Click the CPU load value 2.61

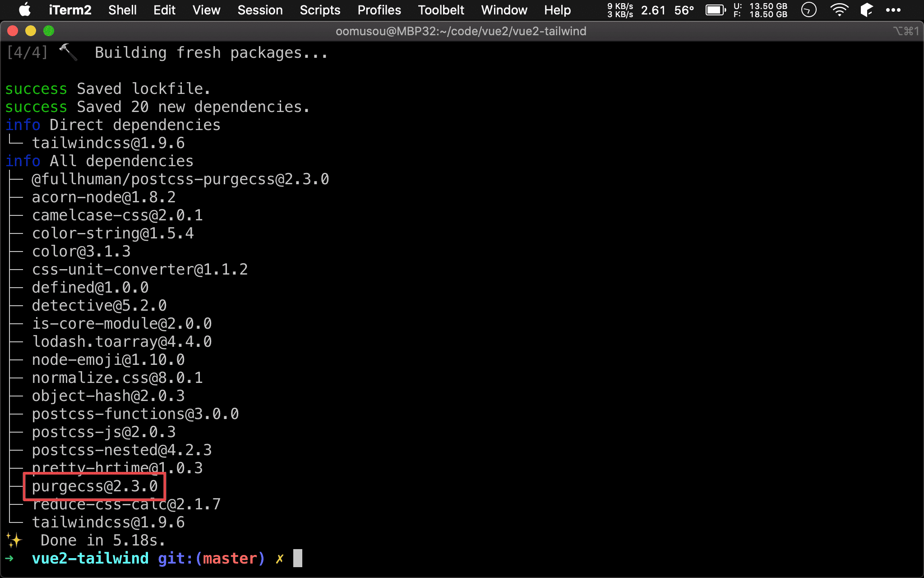(x=653, y=10)
